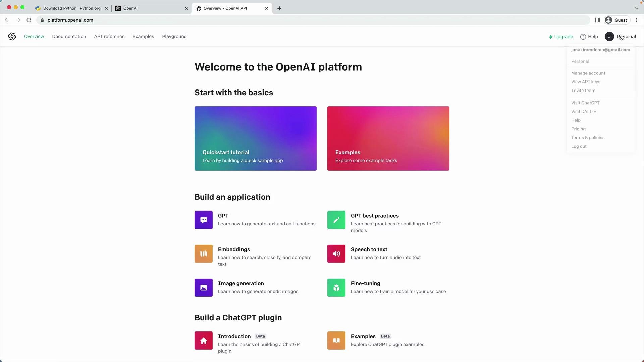
Task: Select the Personal organization entry in dropdown
Action: [580, 61]
